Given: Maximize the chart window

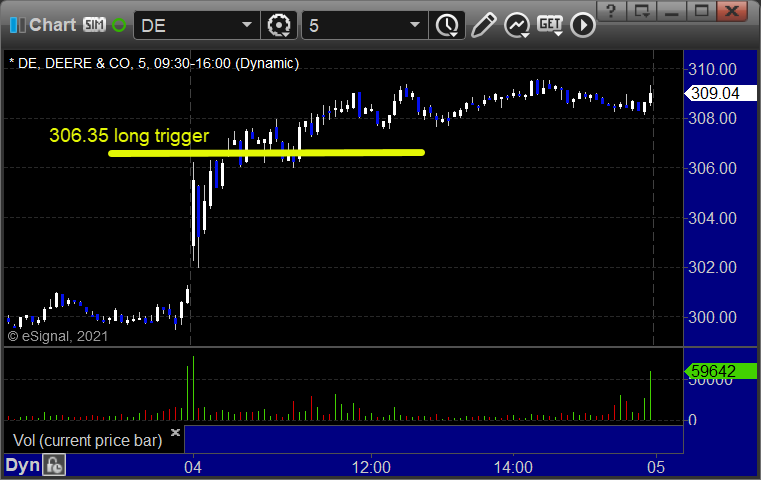Looking at the screenshot, I should pos(701,11).
